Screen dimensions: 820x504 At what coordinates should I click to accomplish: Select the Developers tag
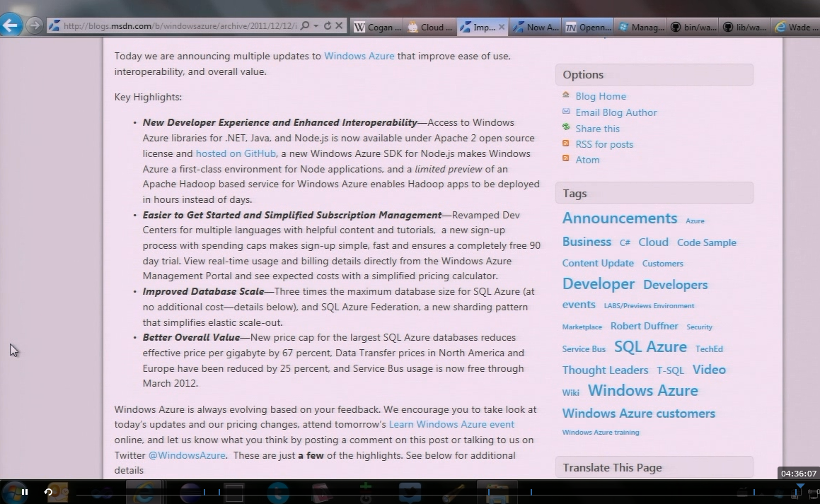pos(675,285)
